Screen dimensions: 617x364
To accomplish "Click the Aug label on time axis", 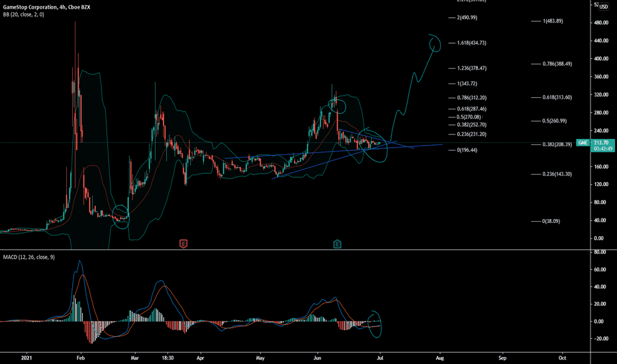I will coord(440,358).
